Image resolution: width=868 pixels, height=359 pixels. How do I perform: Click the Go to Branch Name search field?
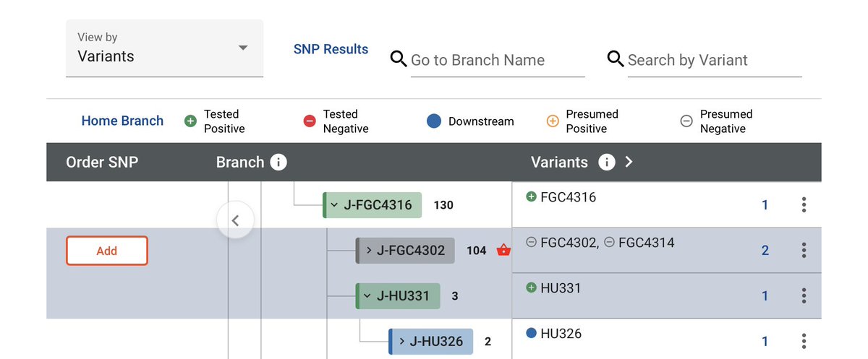(497, 60)
